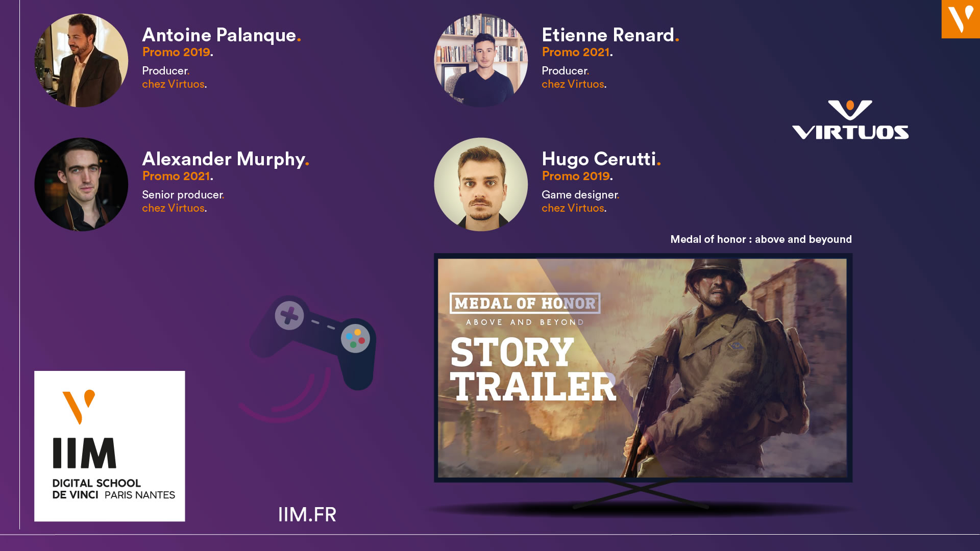This screenshot has width=980, height=551.
Task: Click 'Promo 2021' under Etienne Renard
Action: click(576, 52)
